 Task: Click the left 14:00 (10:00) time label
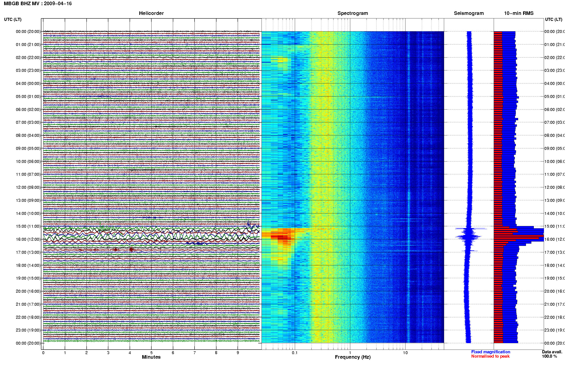(x=28, y=213)
